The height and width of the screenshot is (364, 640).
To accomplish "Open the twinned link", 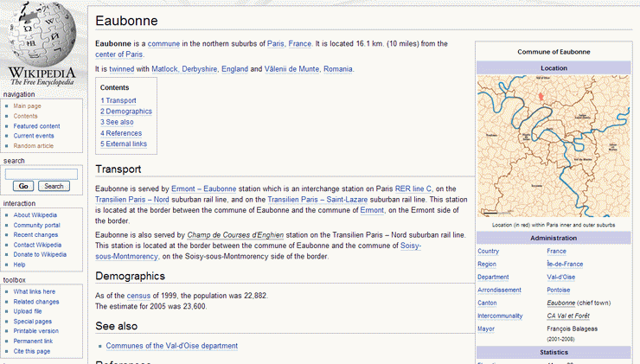I will click(x=122, y=69).
